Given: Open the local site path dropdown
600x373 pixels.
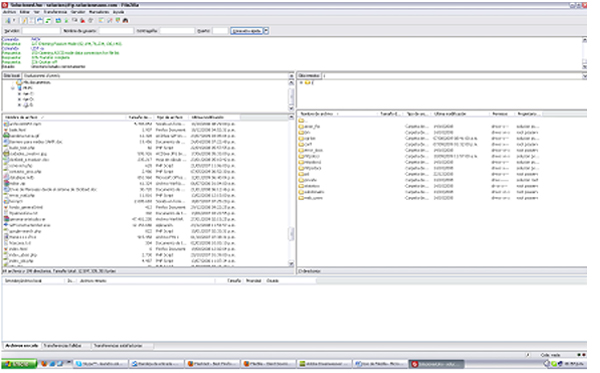Looking at the screenshot, I should (x=291, y=76).
